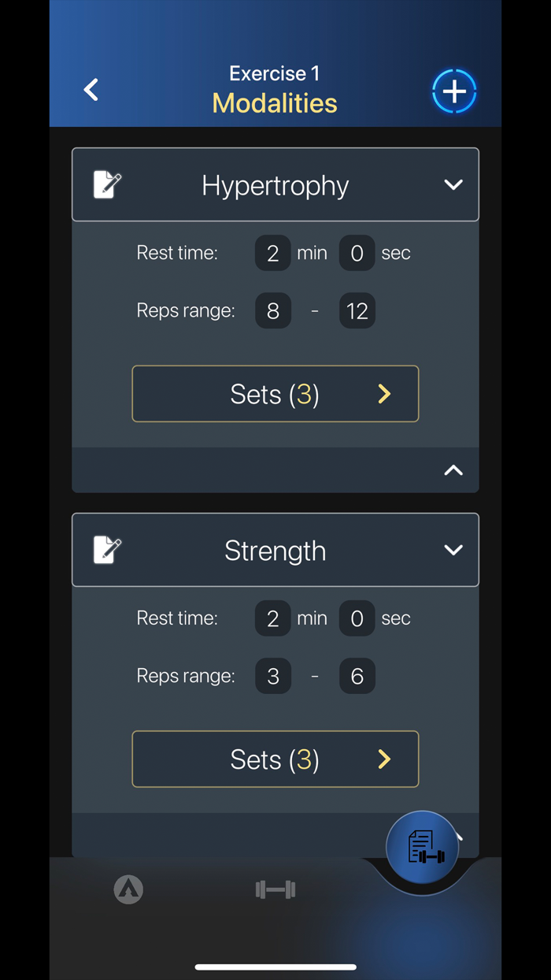551x980 pixels.
Task: Tap the back navigation arrow
Action: coord(91,89)
